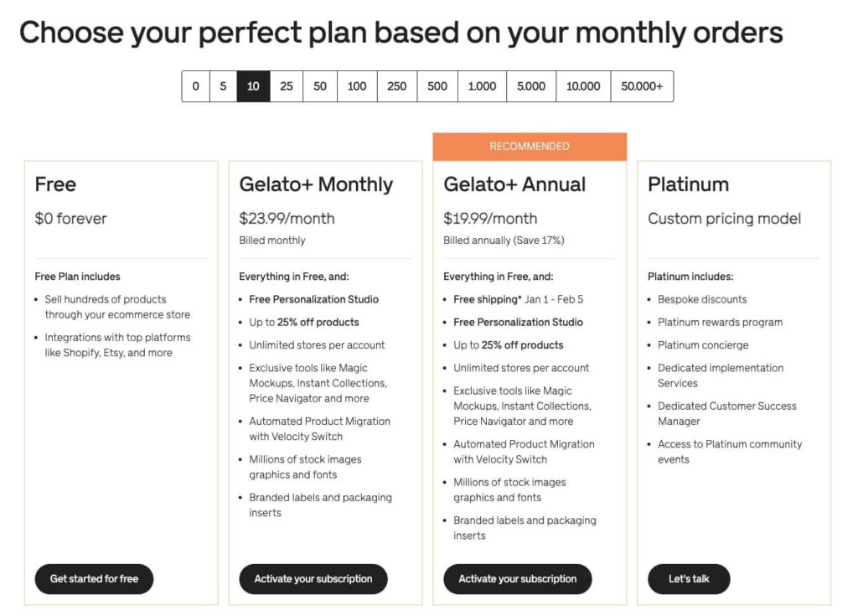Select 5 monthly orders option
This screenshot has width=858, height=616.
point(223,85)
